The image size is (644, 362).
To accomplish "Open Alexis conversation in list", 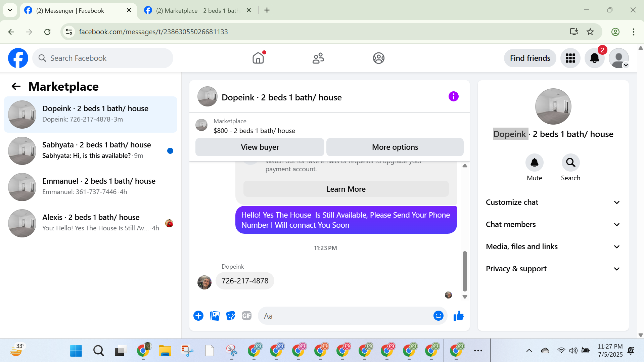I will pos(91,223).
